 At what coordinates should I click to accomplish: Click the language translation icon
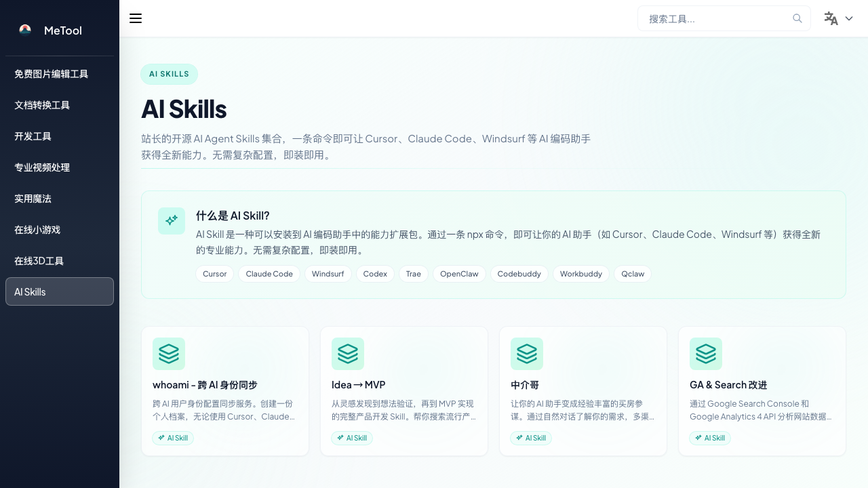pyautogui.click(x=832, y=18)
